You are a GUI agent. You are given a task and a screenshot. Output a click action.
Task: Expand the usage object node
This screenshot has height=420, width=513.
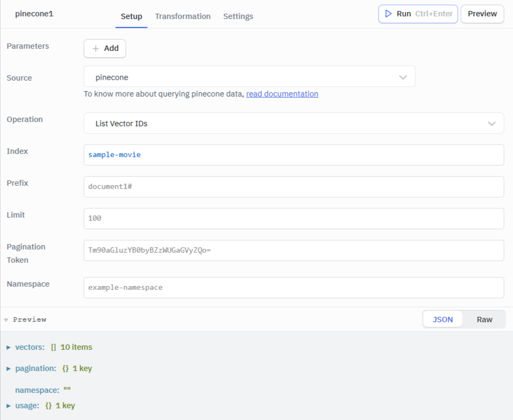(8, 406)
